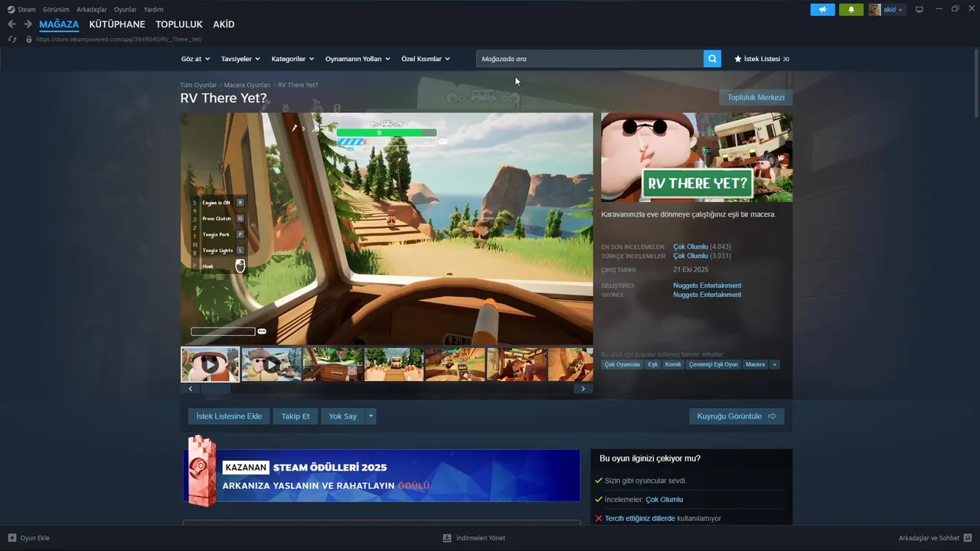Viewport: 980px width, 551px height.
Task: Click the Nuggets Entertainment developer link
Action: tap(707, 285)
